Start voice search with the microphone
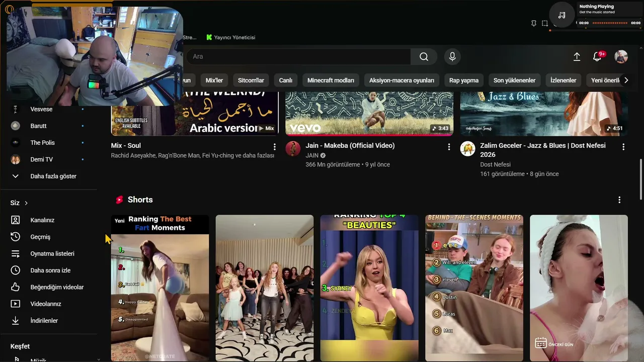Image resolution: width=644 pixels, height=362 pixels. (452, 57)
